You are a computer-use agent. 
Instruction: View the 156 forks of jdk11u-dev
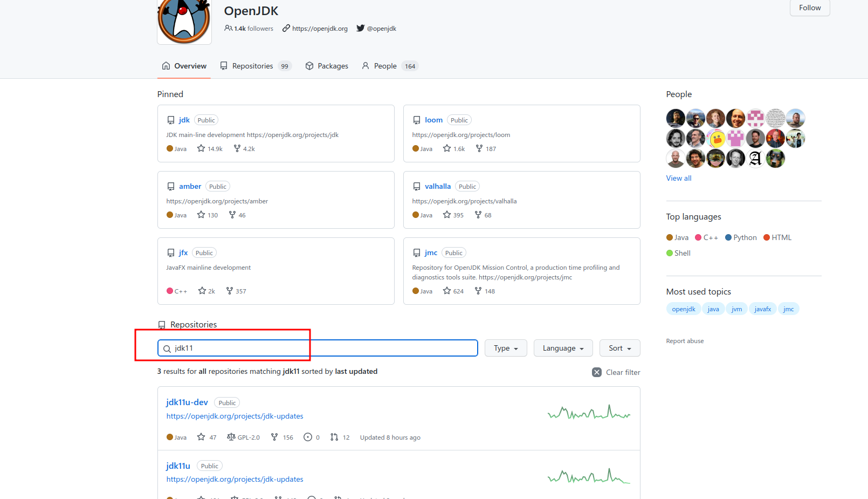[282, 438]
